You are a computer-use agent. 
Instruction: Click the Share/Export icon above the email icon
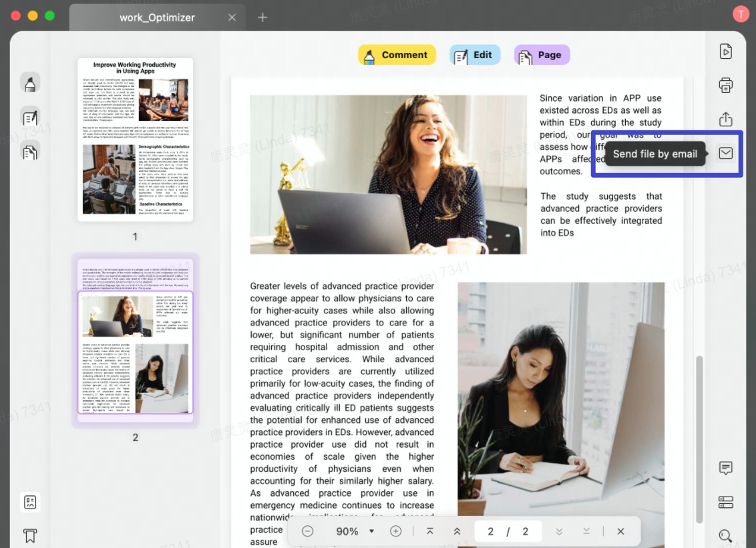[x=725, y=119]
